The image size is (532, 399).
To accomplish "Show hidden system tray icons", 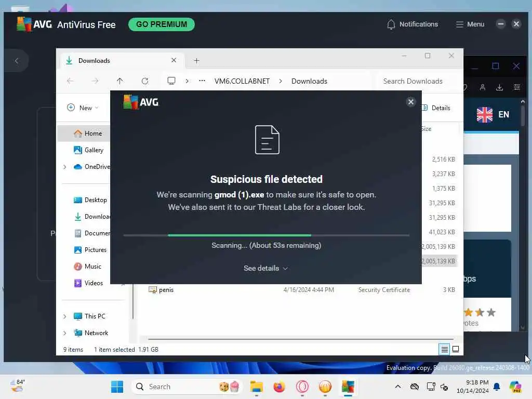I will [397, 387].
